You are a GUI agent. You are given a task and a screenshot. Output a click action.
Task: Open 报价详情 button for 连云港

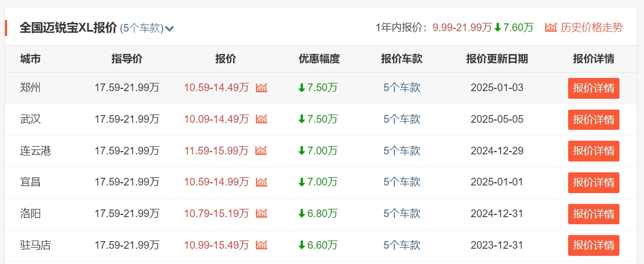(593, 151)
